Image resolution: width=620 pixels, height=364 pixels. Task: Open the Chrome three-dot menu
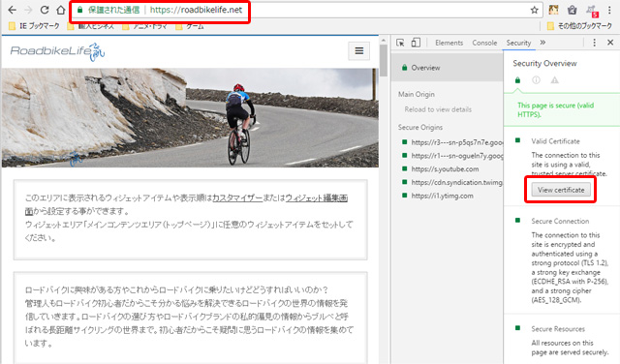[609, 11]
